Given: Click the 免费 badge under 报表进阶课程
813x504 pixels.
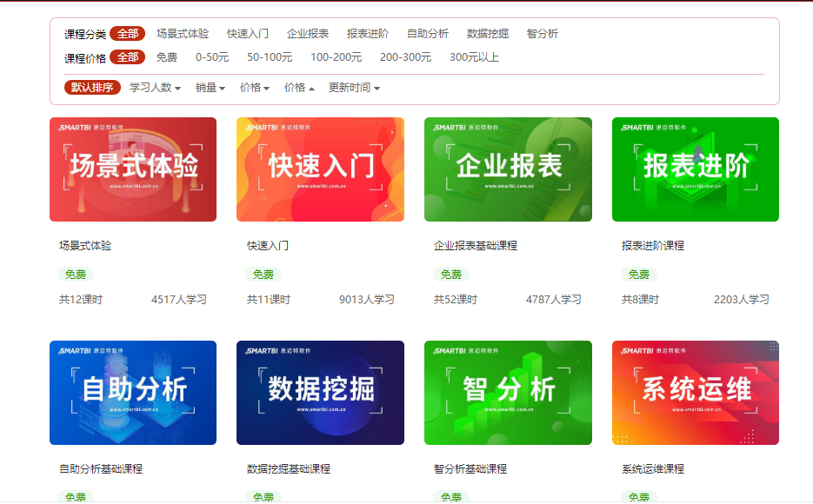Looking at the screenshot, I should [639, 275].
